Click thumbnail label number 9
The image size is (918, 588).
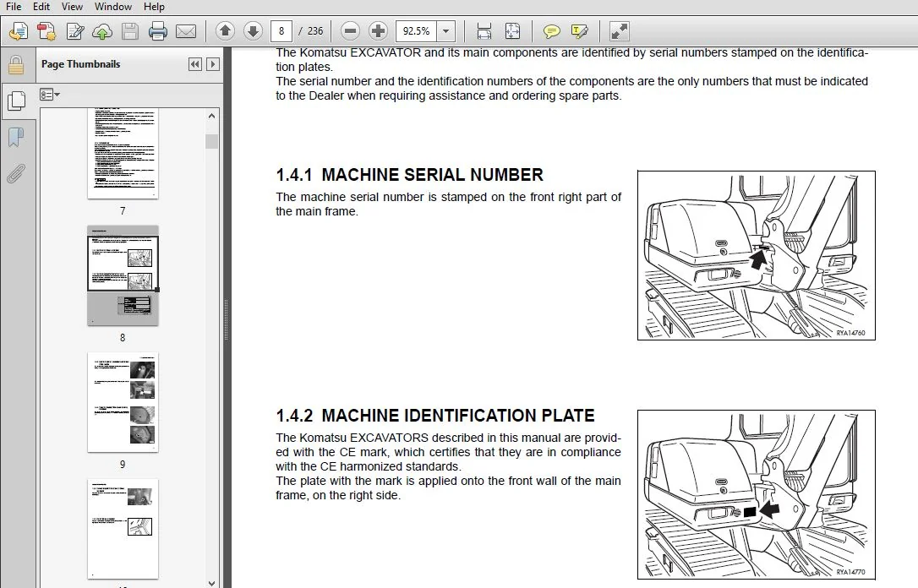tap(123, 465)
